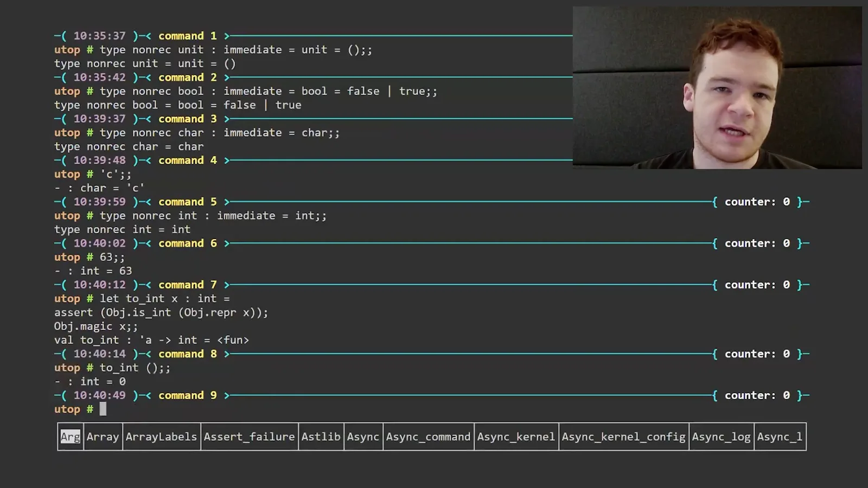Viewport: 868px width, 488px height.
Task: Select Async_kernel completion entry
Action: [516, 436]
